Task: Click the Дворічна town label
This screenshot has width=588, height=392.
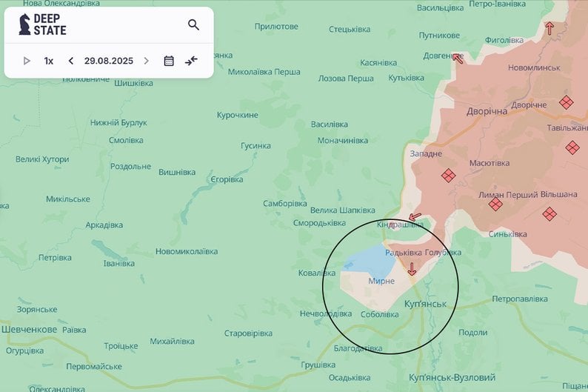Action: 487,111
